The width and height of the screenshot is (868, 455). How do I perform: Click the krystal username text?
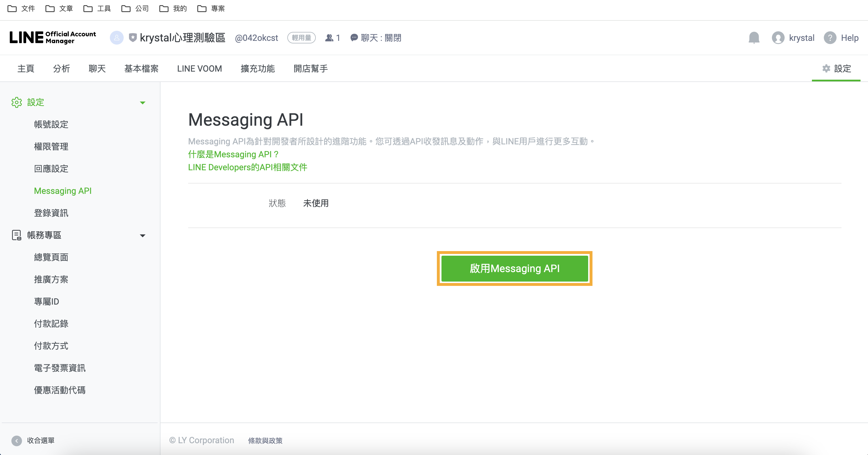(x=802, y=38)
